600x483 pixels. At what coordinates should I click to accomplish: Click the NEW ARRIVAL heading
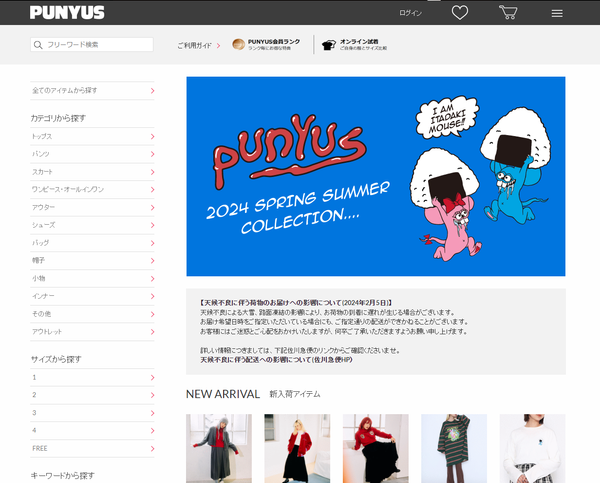tap(223, 394)
